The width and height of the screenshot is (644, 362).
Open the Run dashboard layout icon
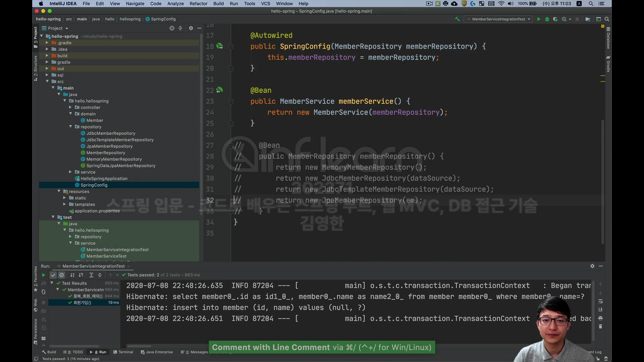(x=44, y=338)
